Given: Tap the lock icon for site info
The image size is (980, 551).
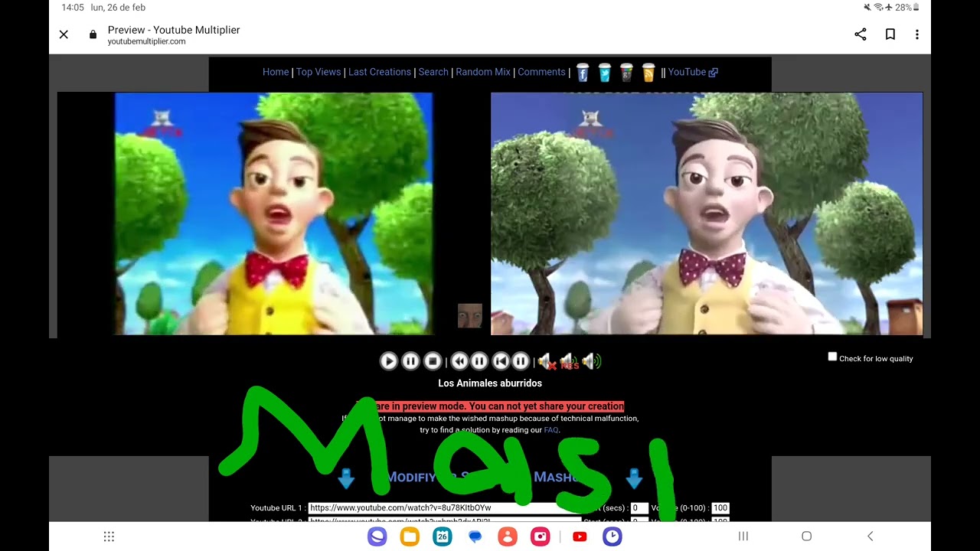Looking at the screenshot, I should [x=93, y=34].
